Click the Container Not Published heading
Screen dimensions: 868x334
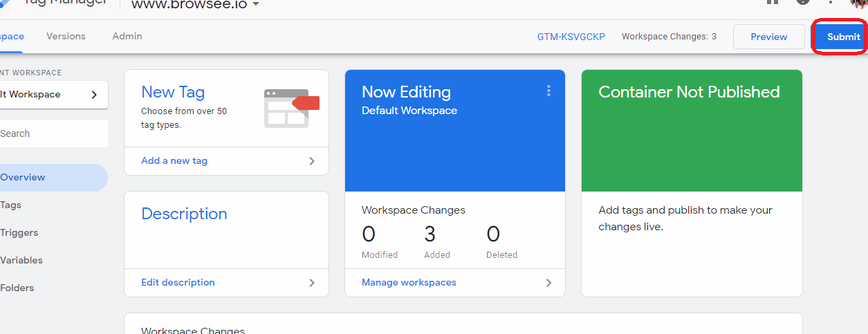click(689, 92)
